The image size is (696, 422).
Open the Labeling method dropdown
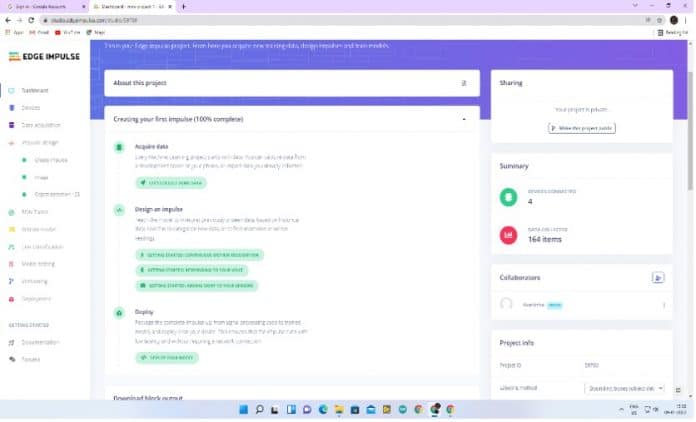tap(623, 388)
